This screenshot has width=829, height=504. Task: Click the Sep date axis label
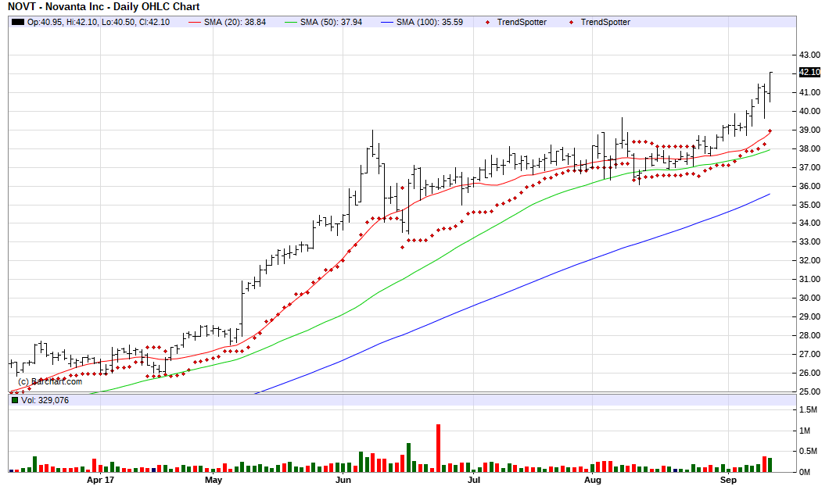coord(729,481)
